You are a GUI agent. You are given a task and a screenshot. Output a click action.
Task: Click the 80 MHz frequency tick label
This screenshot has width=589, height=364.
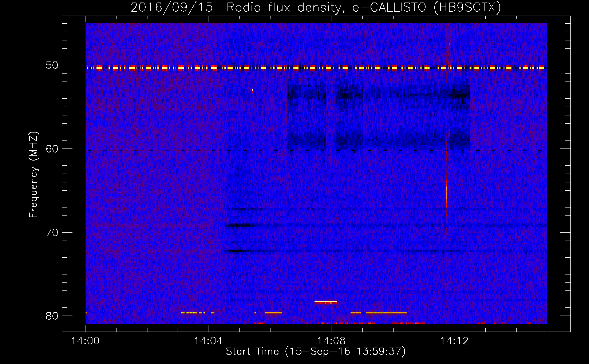tap(52, 316)
